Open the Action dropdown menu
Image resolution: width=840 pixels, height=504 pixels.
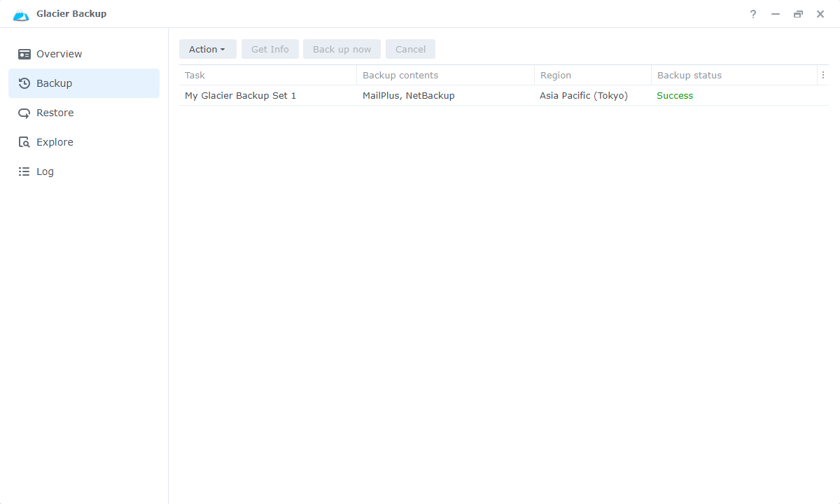point(207,49)
